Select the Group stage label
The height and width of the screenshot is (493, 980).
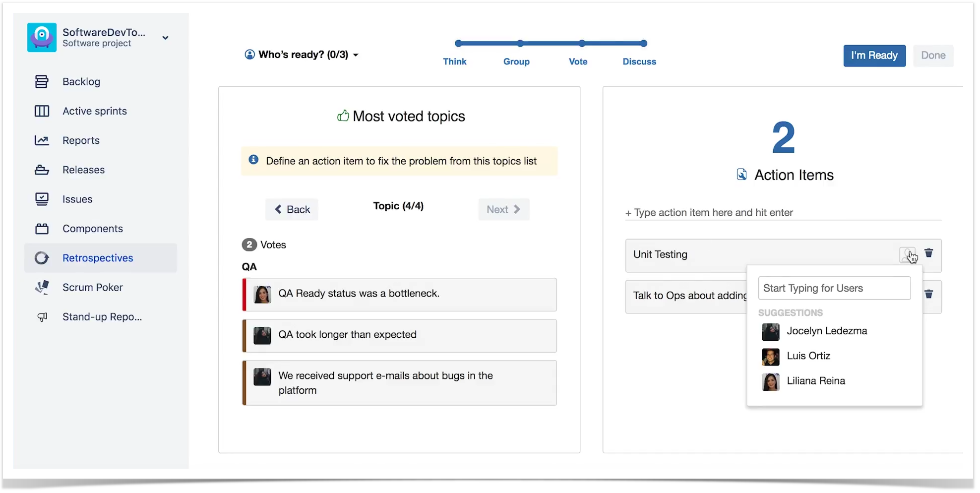[516, 62]
